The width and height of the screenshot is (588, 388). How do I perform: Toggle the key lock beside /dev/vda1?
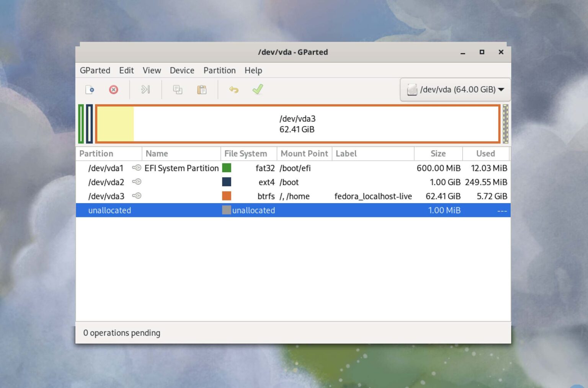coord(136,168)
